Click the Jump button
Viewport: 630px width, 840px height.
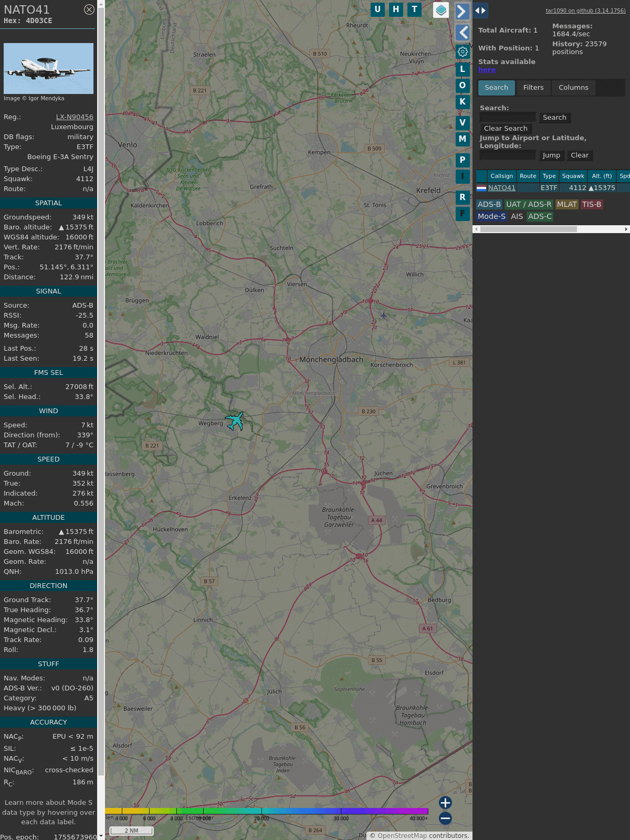551,155
